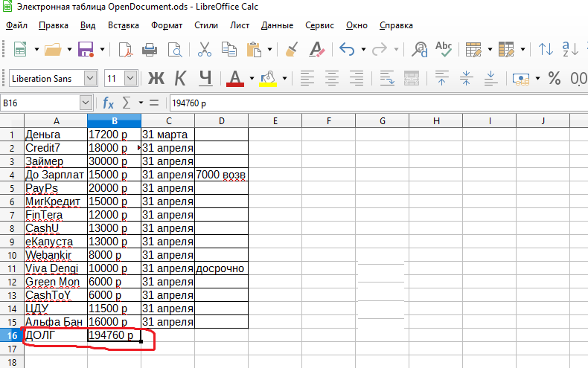Viewport: 588px width, 368px height.
Task: Click the Paste clipboard icon
Action: 254,50
